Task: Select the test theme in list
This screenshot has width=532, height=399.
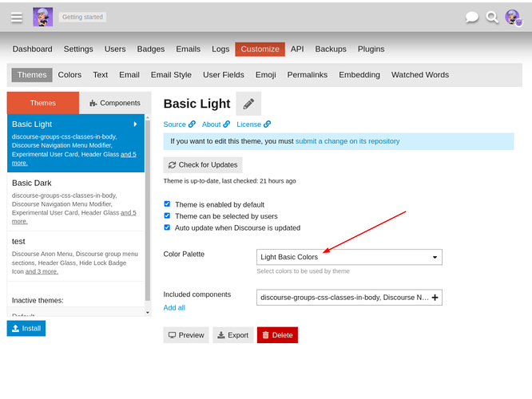Action: pyautogui.click(x=76, y=256)
